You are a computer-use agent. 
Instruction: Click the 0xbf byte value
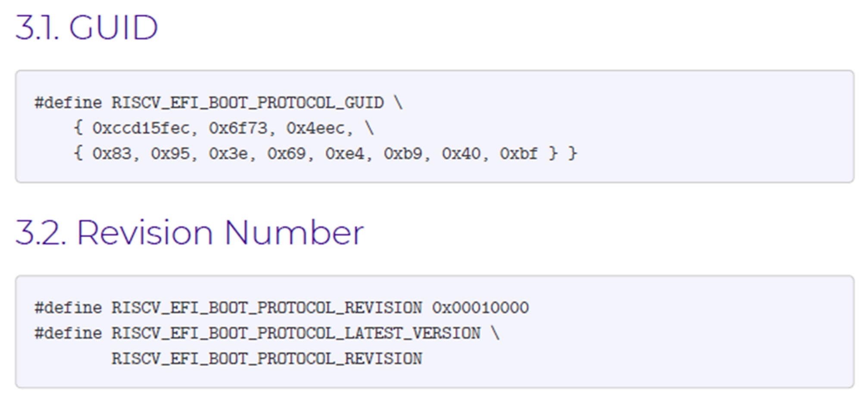tap(518, 154)
